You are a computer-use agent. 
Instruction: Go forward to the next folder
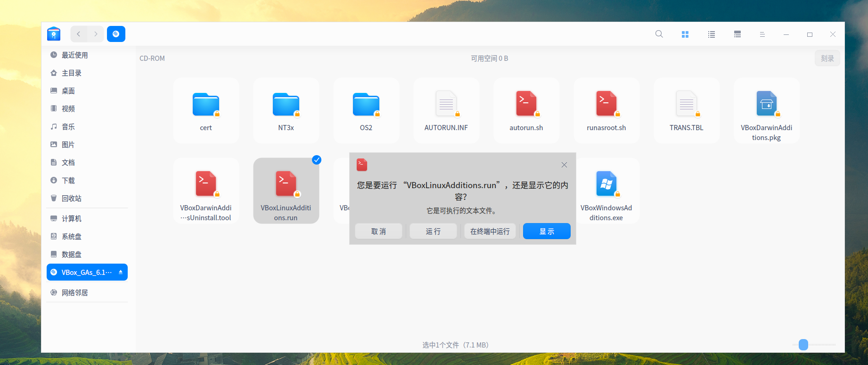coord(96,34)
